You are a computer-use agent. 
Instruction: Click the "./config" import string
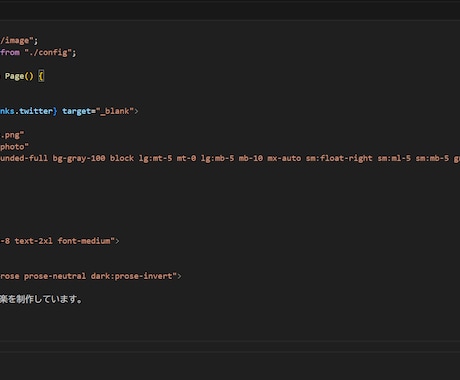click(x=48, y=52)
